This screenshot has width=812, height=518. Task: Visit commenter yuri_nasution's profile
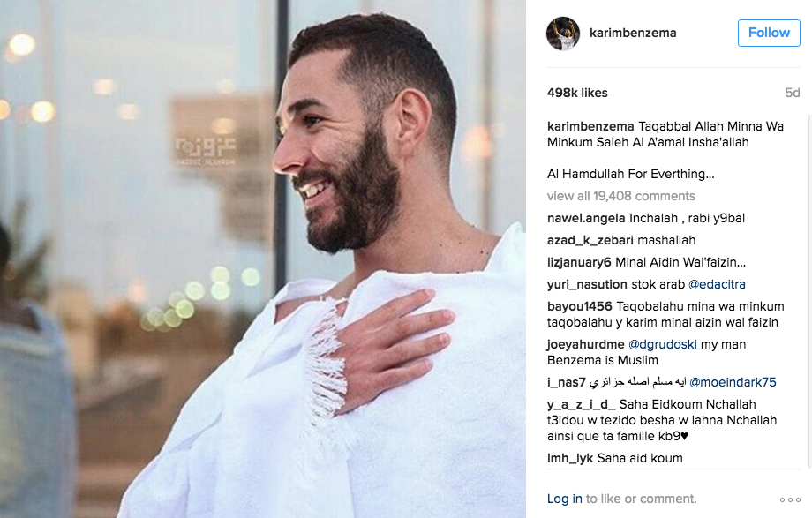(587, 284)
